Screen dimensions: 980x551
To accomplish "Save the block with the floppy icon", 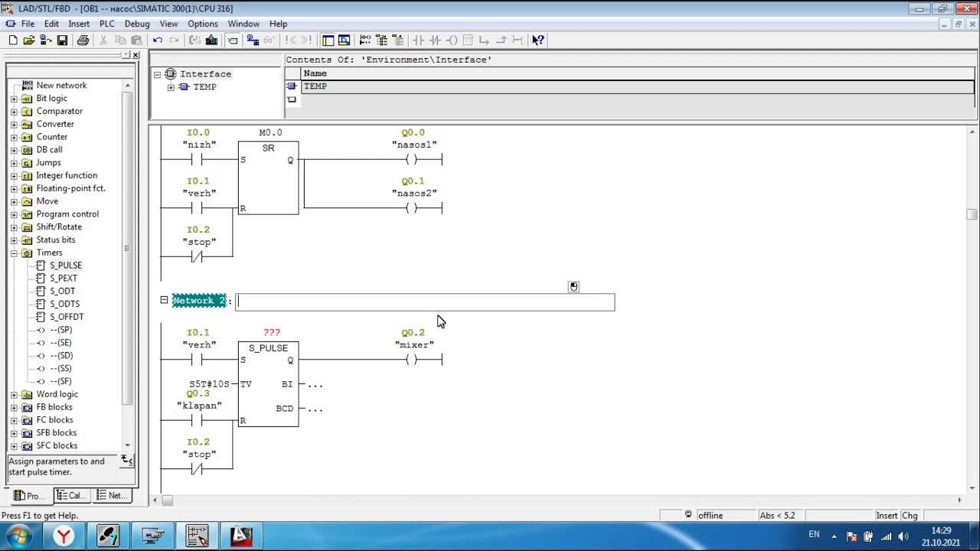I will tap(62, 41).
